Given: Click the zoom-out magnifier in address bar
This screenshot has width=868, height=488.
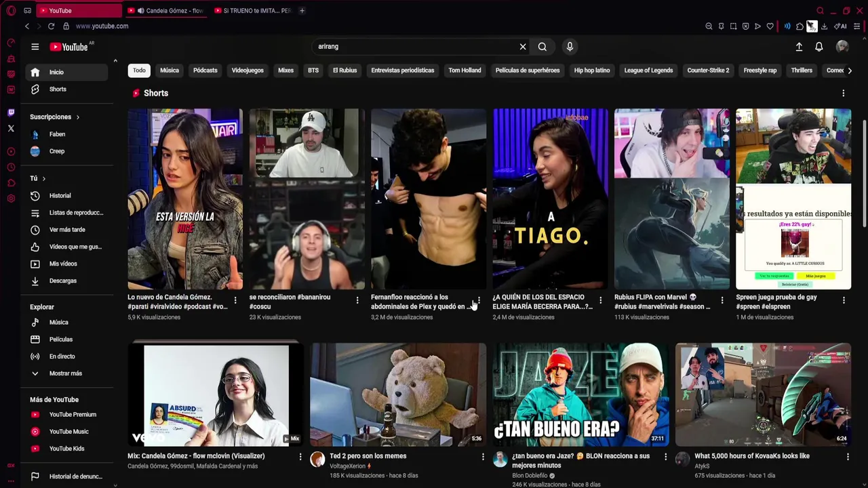Looking at the screenshot, I should click(709, 26).
